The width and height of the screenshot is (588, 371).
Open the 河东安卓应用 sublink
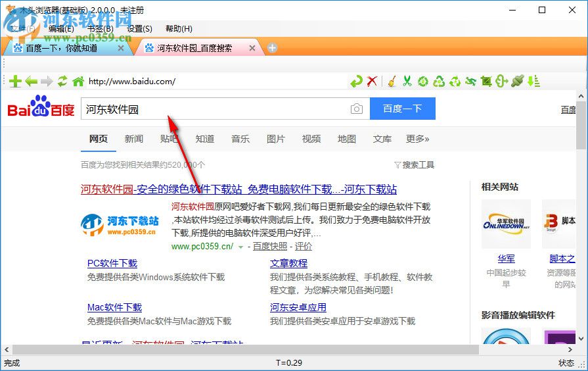[x=298, y=308]
